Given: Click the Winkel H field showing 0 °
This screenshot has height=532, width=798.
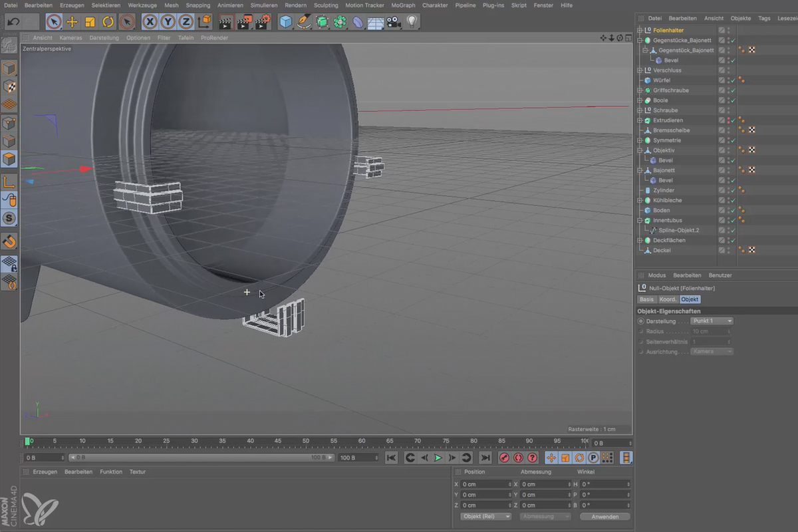Looking at the screenshot, I should coord(605,484).
